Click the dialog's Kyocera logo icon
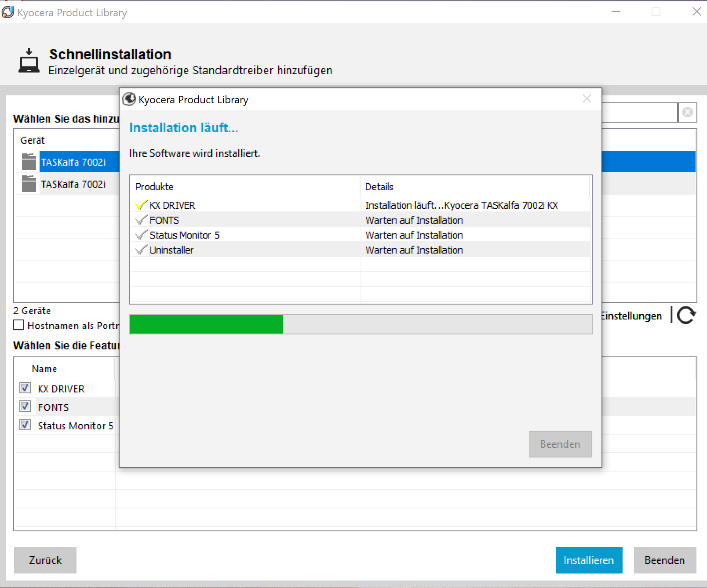 pyautogui.click(x=129, y=99)
